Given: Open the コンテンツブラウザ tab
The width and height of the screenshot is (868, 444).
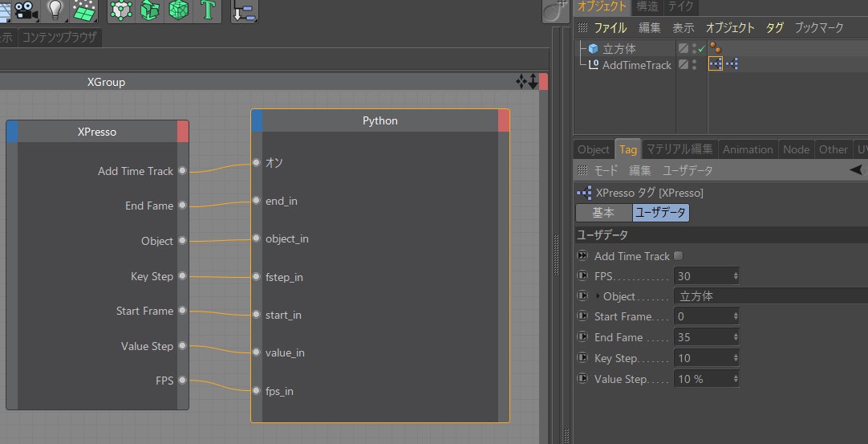Looking at the screenshot, I should [x=59, y=38].
